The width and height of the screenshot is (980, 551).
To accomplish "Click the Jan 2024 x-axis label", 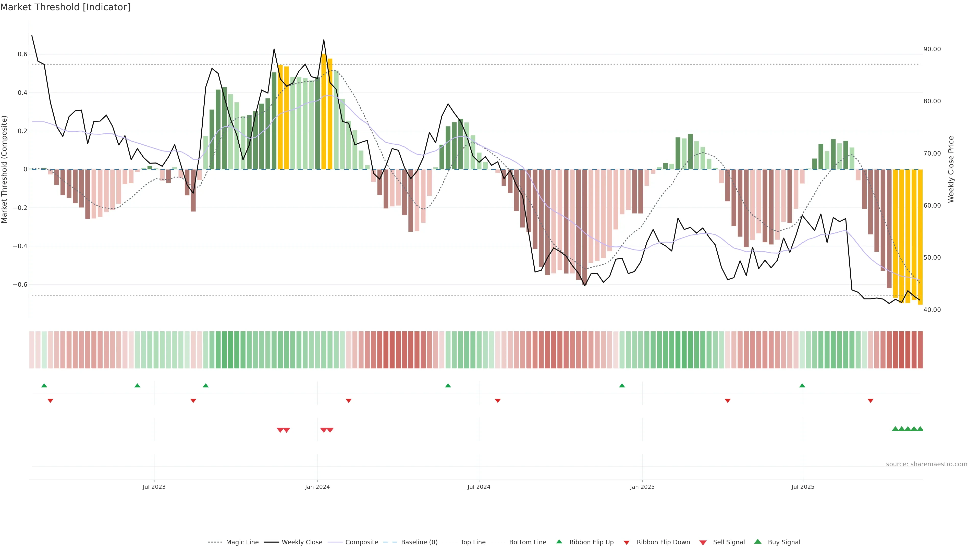I will 317,487.
